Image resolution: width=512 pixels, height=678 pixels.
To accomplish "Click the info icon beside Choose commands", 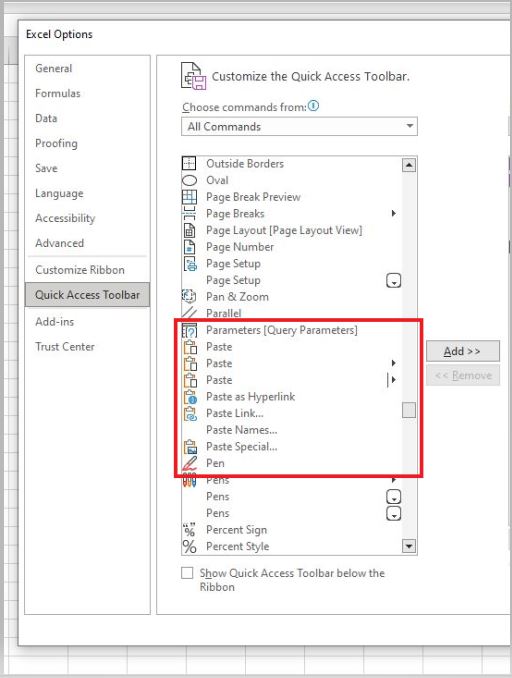I will coord(314,106).
